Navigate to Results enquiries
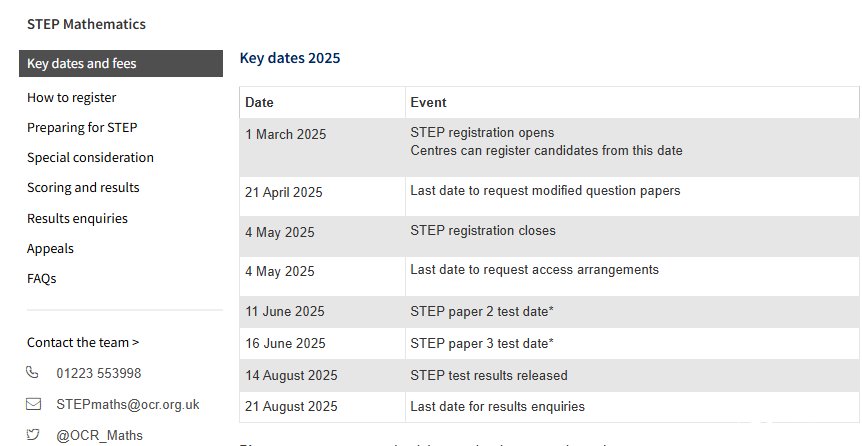Image resolution: width=862 pixels, height=446 pixels. [77, 218]
